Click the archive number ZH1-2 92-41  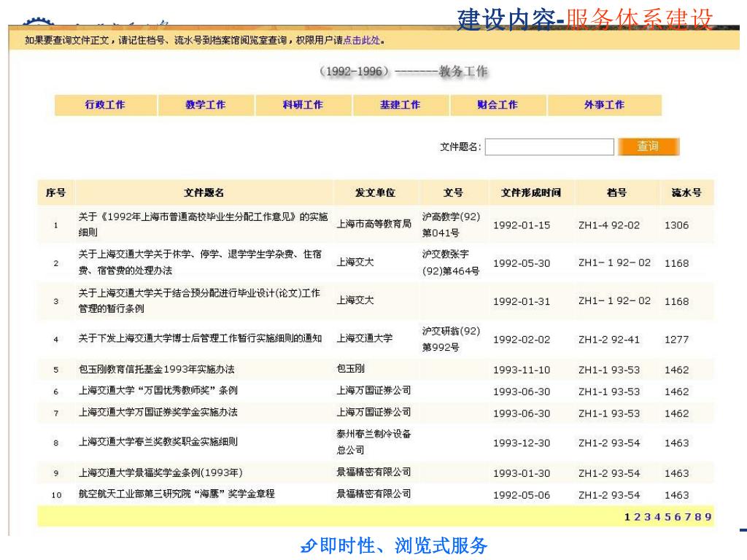pos(609,340)
